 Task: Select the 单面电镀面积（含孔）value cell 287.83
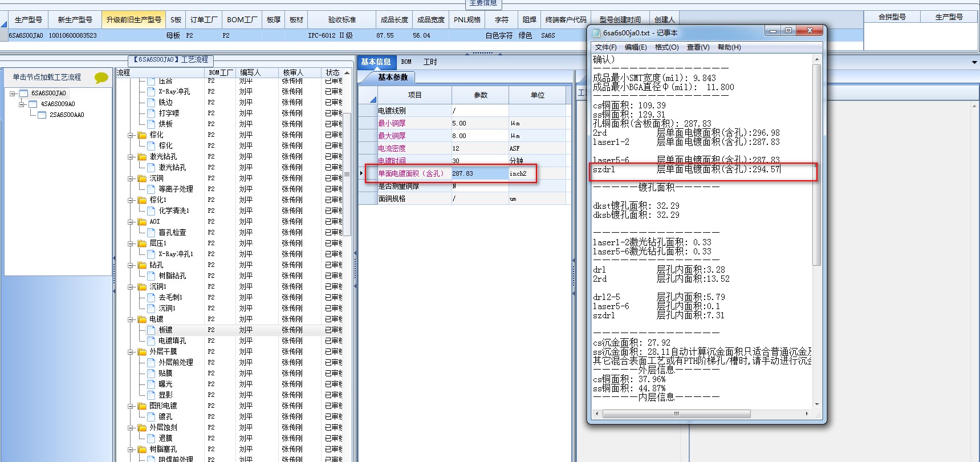click(479, 173)
